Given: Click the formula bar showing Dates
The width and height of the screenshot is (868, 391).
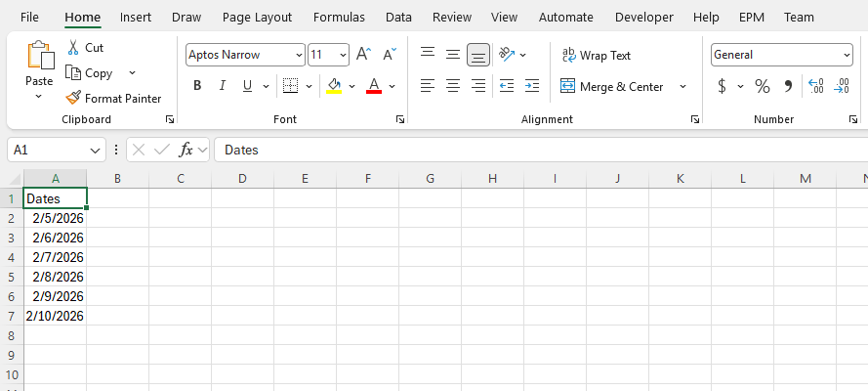Looking at the screenshot, I should coord(540,151).
